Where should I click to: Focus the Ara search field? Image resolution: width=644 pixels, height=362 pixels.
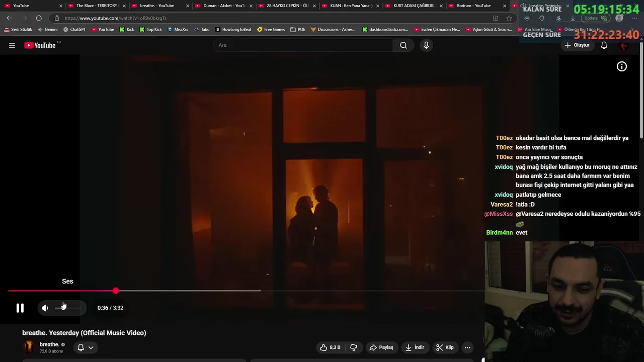303,45
